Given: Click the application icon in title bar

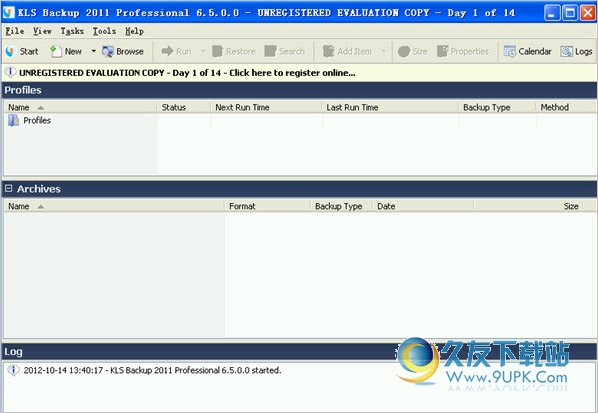Looking at the screenshot, I should pyautogui.click(x=8, y=12).
